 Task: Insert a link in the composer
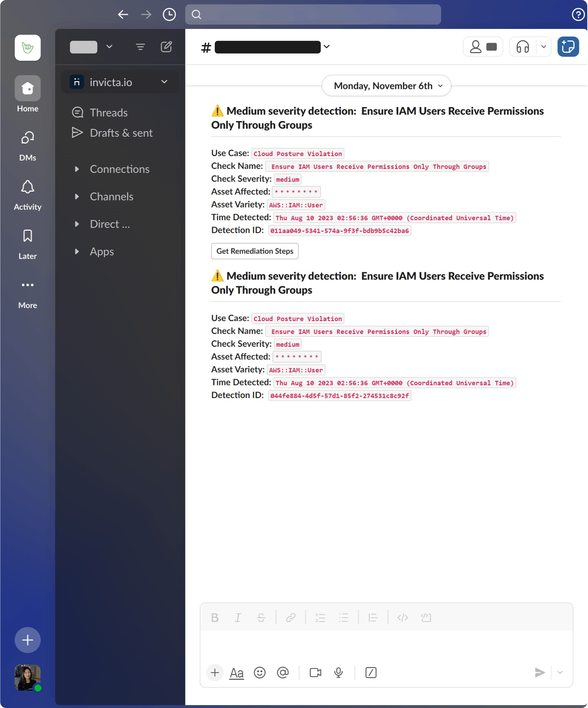pyautogui.click(x=291, y=618)
